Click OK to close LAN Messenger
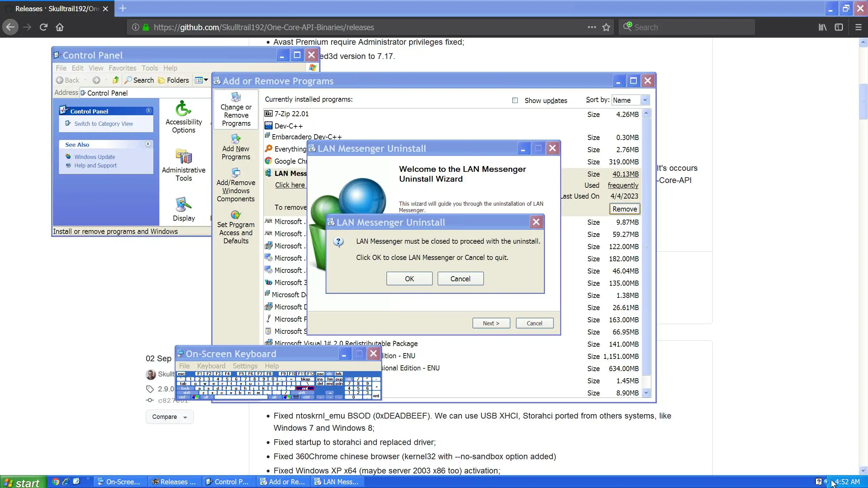The height and width of the screenshot is (488, 868). pos(409,279)
